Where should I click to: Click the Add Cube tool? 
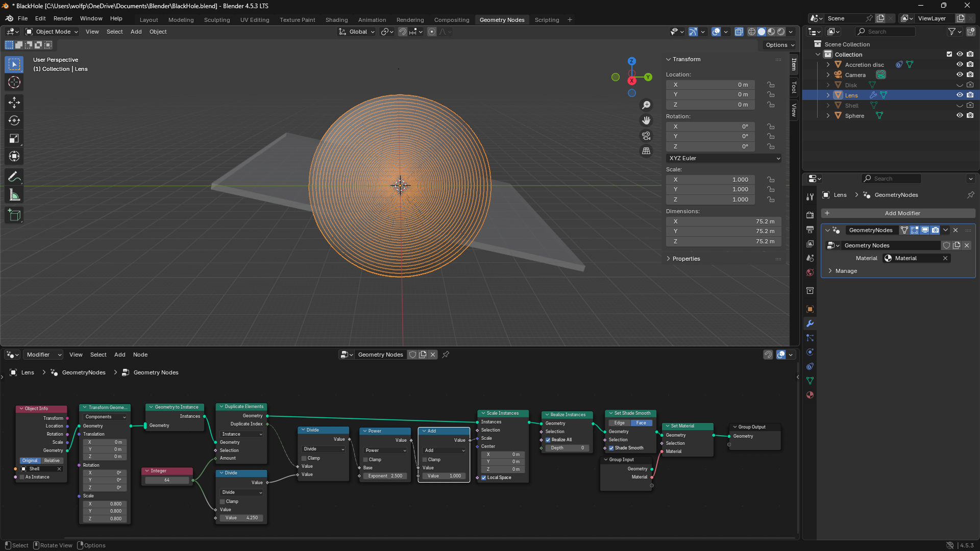pos(14,215)
